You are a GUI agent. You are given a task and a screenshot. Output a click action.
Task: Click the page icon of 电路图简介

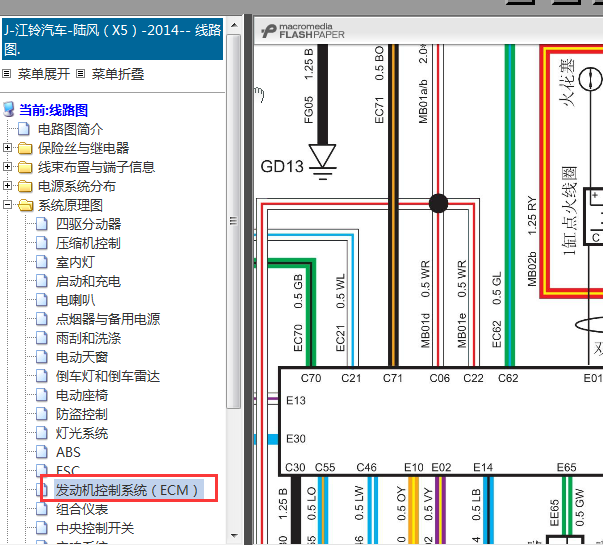point(24,129)
